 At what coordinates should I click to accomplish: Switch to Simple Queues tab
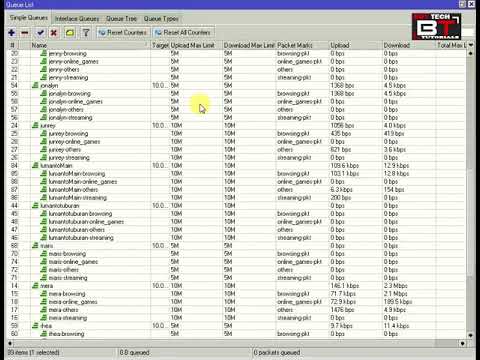click(x=29, y=18)
